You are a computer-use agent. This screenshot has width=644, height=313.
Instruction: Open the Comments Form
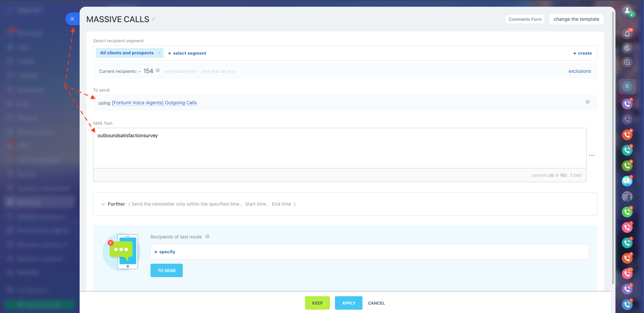click(x=525, y=19)
